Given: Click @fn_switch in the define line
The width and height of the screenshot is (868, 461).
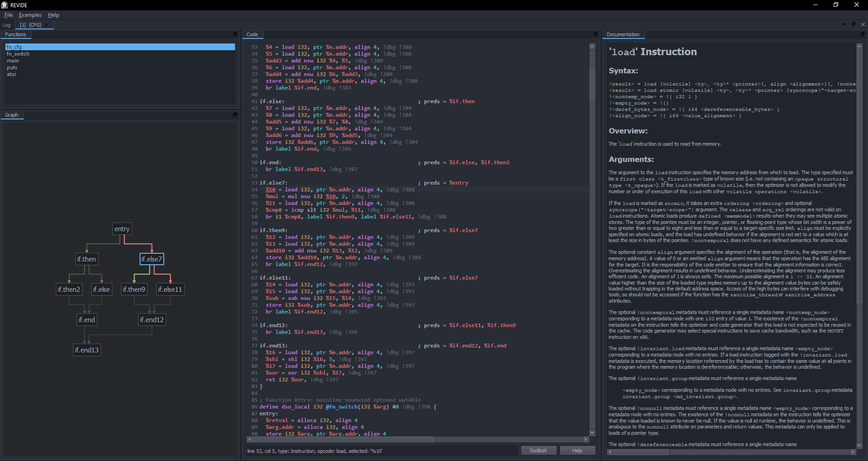Looking at the screenshot, I should coord(341,407).
